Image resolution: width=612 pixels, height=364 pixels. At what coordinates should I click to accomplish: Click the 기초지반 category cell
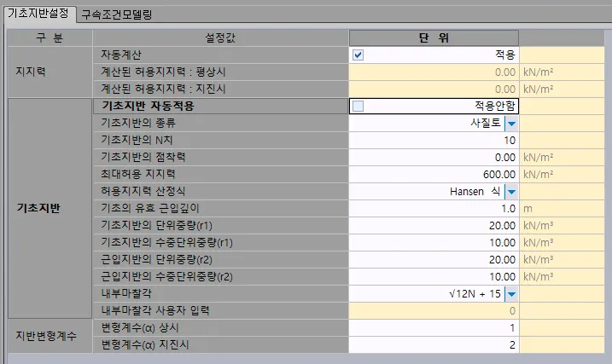[x=50, y=209]
